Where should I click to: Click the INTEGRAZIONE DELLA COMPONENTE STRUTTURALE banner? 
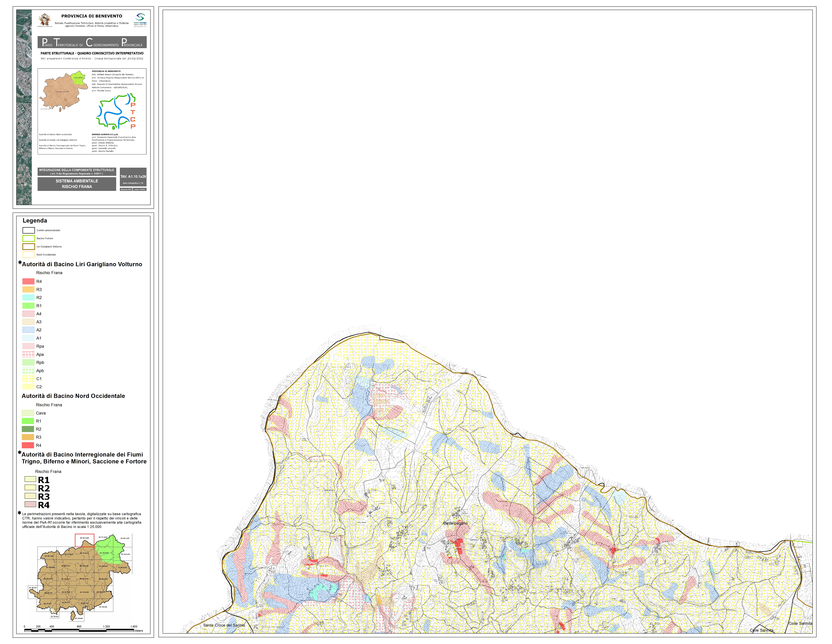77,172
